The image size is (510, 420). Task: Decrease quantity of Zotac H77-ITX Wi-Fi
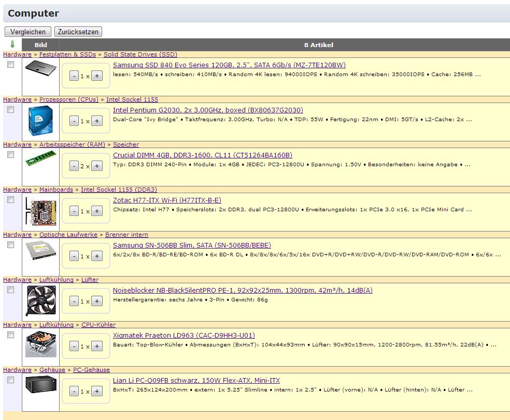point(74,211)
